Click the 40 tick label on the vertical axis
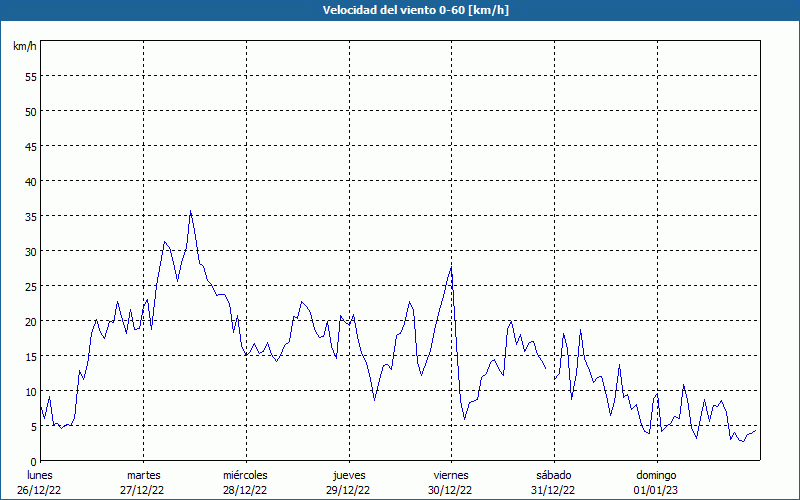 31,181
